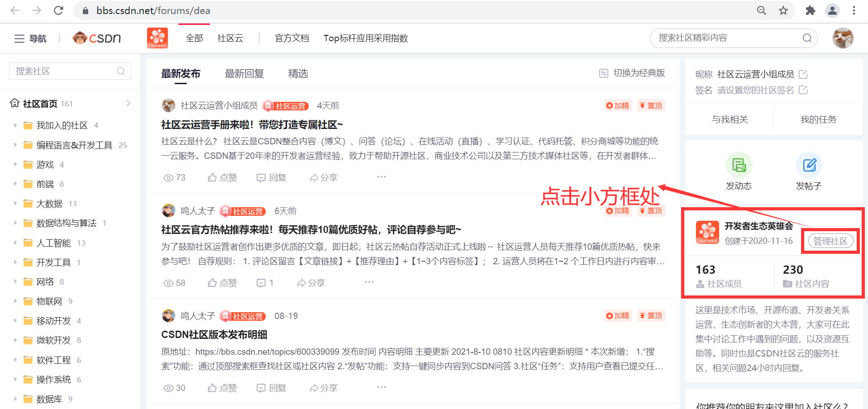
Task: Open the 数据库 category
Action: point(49,399)
